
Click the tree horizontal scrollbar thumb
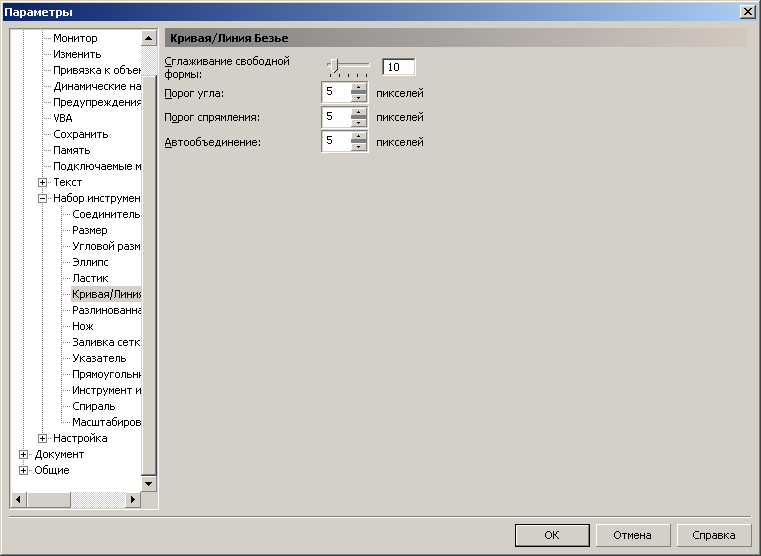pos(49,499)
